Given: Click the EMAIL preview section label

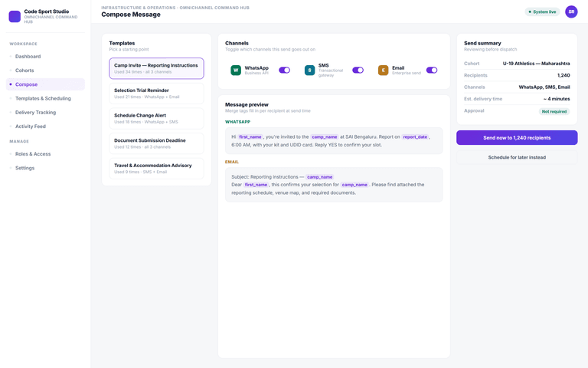Looking at the screenshot, I should (x=232, y=162).
